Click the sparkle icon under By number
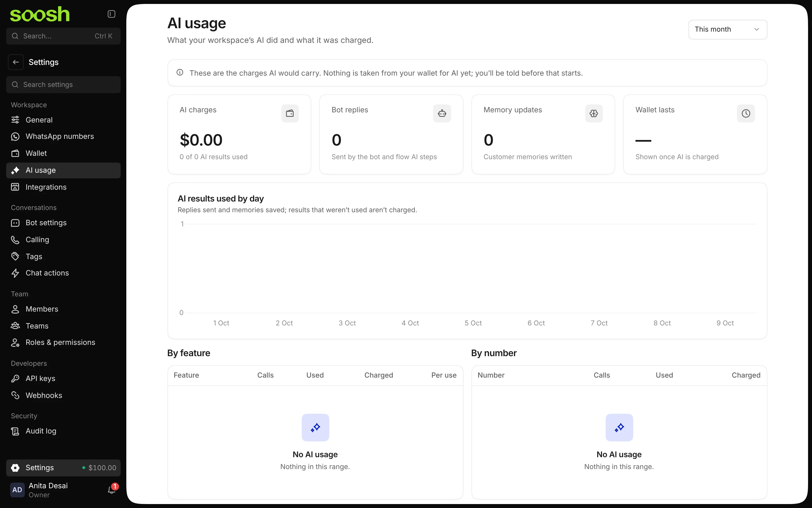Image resolution: width=812 pixels, height=508 pixels. pyautogui.click(x=619, y=427)
